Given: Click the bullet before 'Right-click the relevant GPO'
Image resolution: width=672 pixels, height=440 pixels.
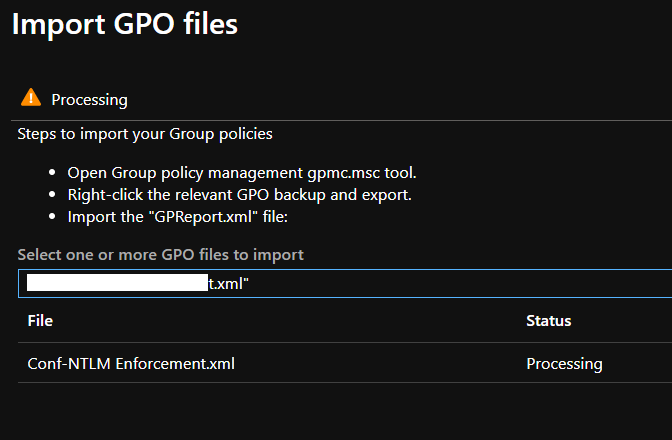Looking at the screenshot, I should click(52, 194).
